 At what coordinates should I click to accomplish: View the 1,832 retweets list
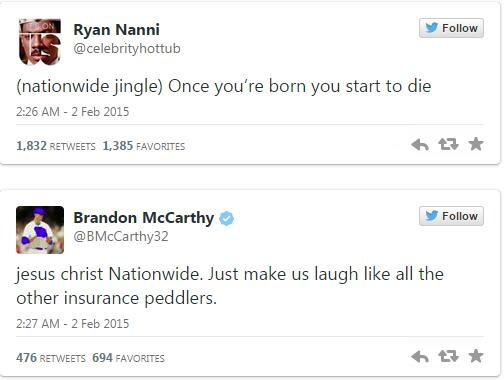pyautogui.click(x=56, y=146)
